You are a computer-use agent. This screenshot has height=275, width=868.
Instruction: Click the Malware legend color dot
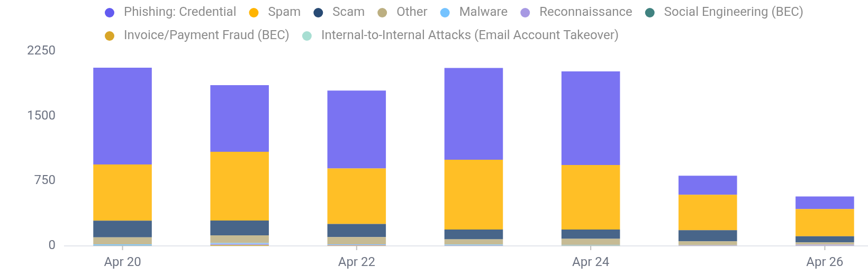(445, 12)
